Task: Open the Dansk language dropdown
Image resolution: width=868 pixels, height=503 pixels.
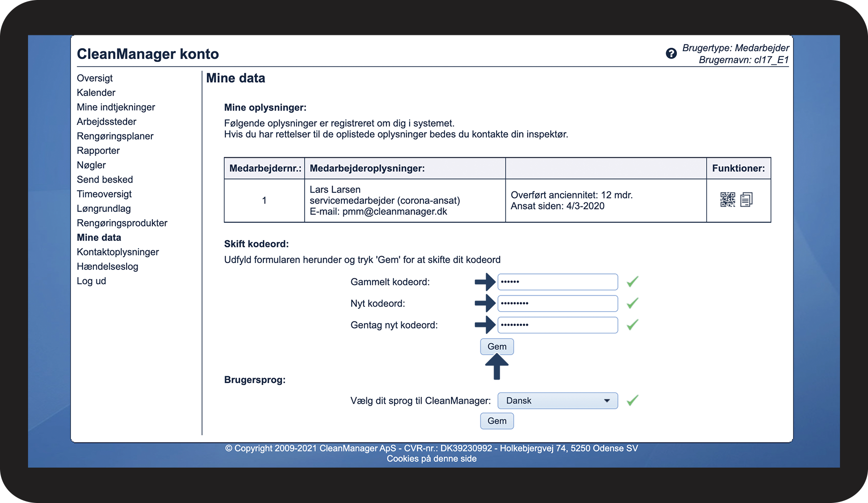Action: 558,401
